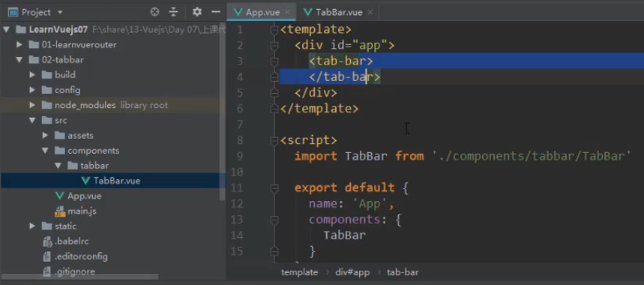The height and width of the screenshot is (285, 644).
Task: Open the Project panel settings gear
Action: 197,12
